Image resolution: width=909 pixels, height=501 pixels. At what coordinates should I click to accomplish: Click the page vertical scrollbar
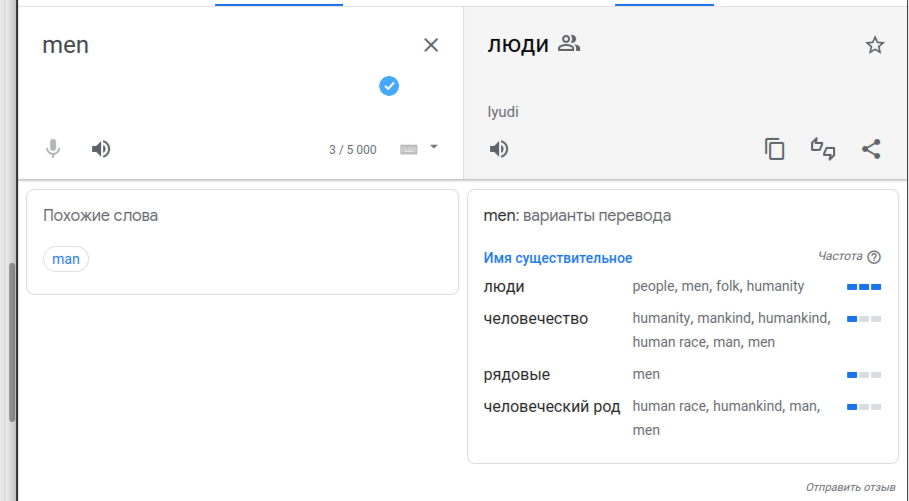pos(12,342)
